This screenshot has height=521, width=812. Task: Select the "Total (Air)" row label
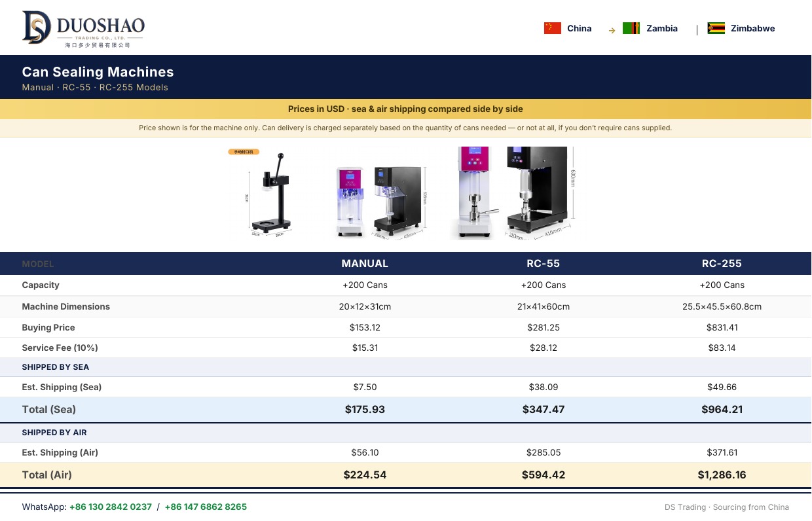tap(47, 475)
